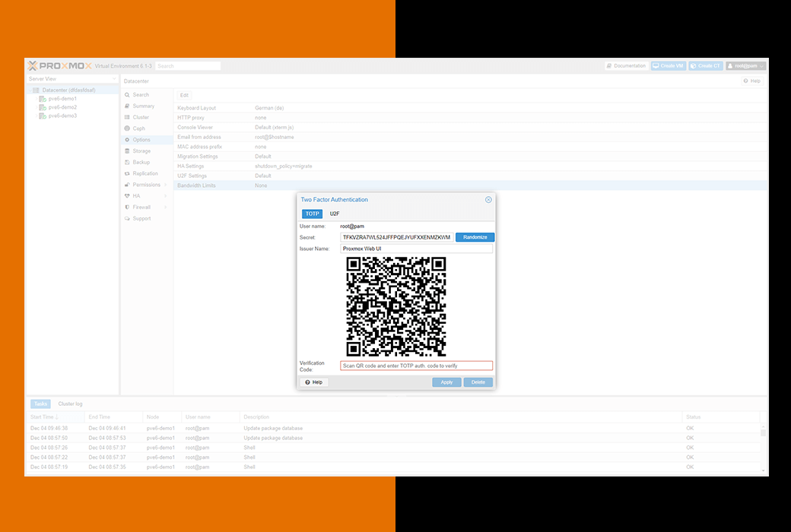Select the U2F Settings row
Screen dimensions: 791x532
click(x=471, y=176)
